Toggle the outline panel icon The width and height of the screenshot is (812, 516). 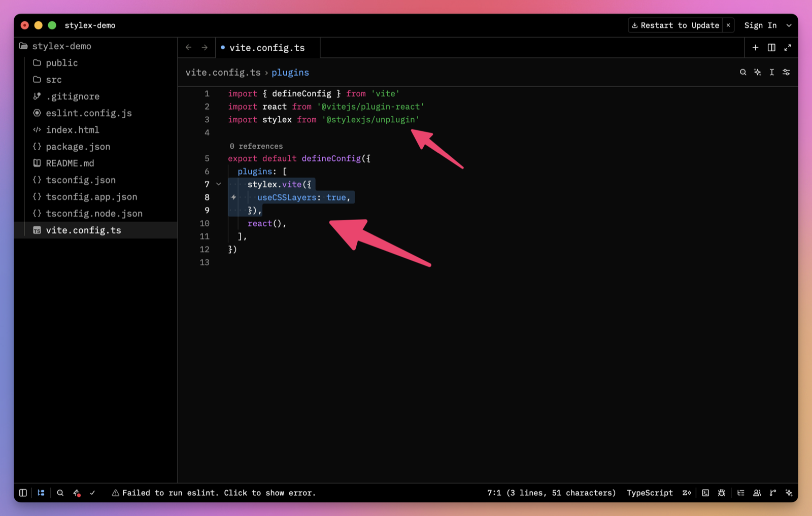pos(741,493)
